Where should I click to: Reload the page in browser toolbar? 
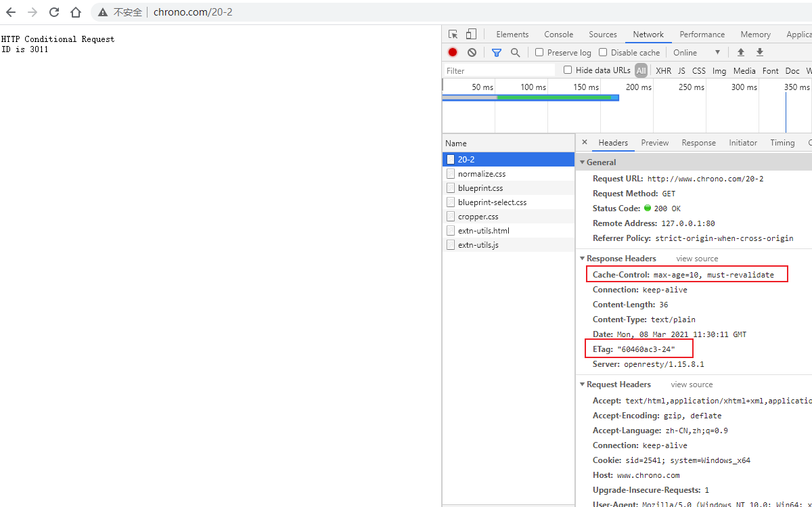(54, 12)
